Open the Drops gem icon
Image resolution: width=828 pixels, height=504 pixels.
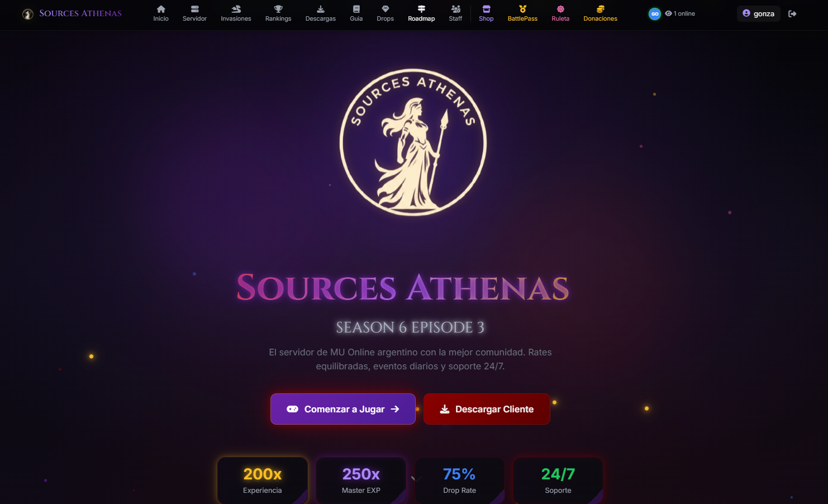pos(386,9)
